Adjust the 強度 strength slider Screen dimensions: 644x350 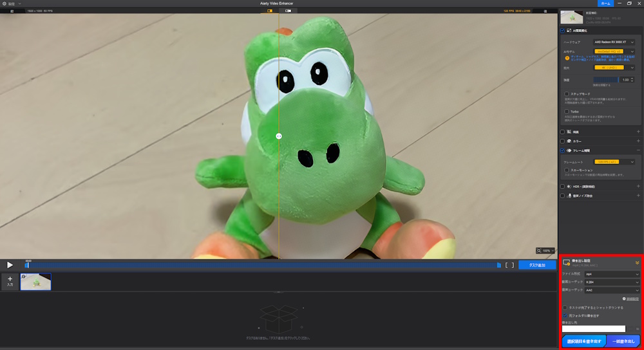click(x=606, y=80)
